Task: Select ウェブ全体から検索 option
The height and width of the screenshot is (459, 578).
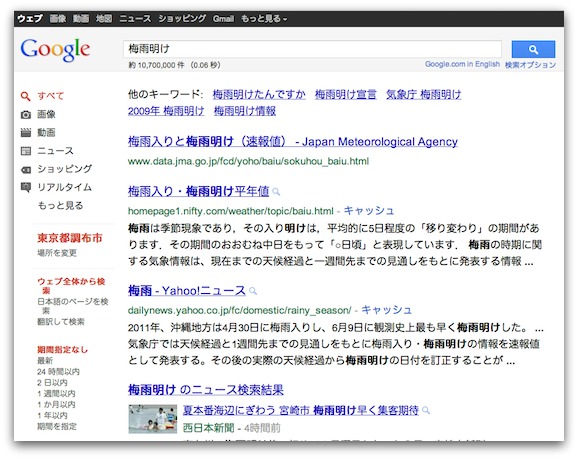Action: pos(71,286)
